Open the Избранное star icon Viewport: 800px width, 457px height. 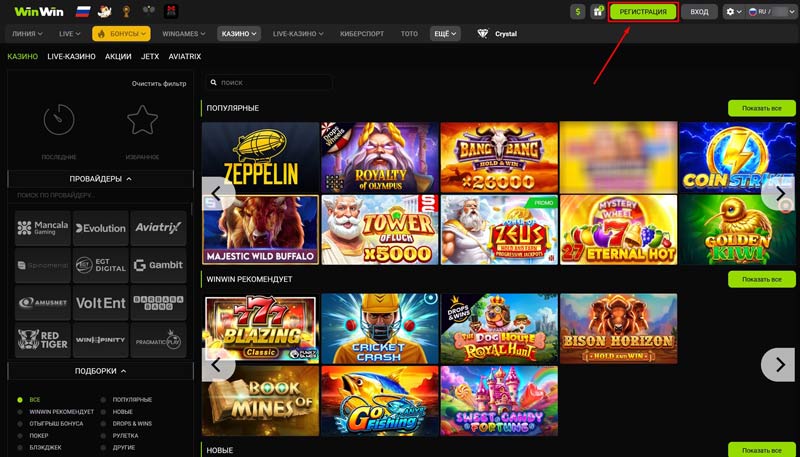(x=142, y=121)
